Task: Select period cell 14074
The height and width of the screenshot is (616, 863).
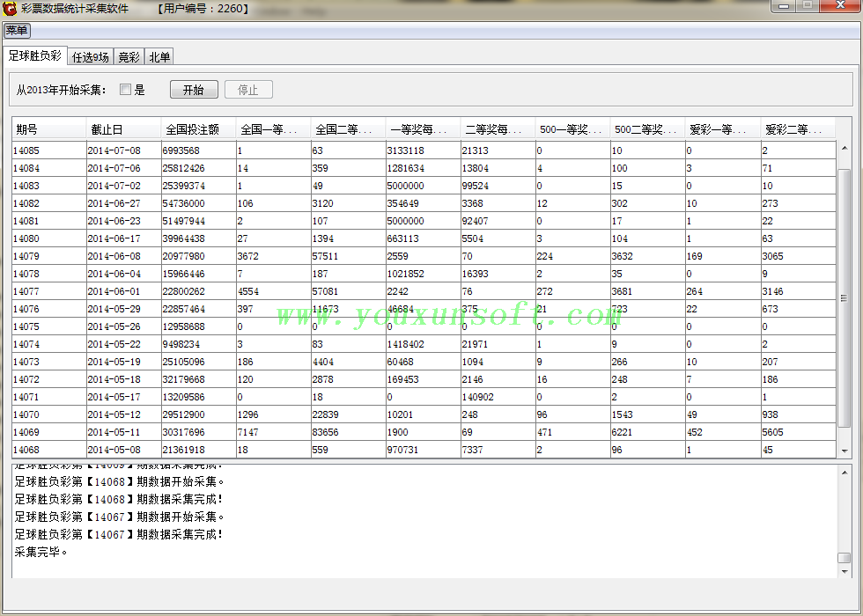Action: tap(49, 344)
